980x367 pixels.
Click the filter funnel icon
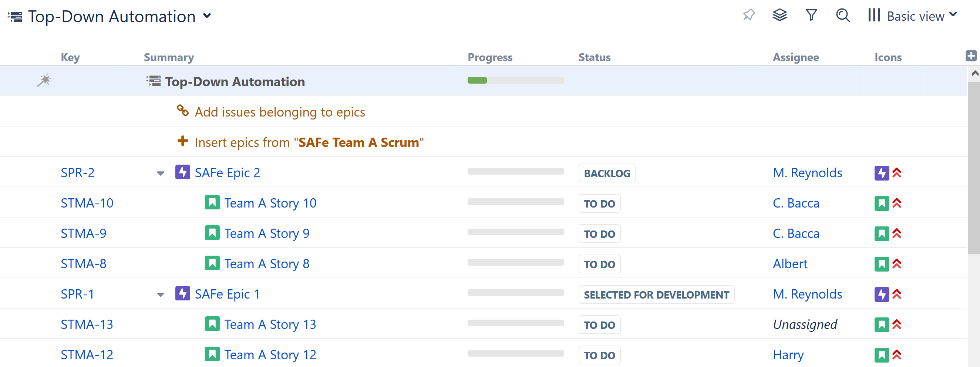(x=811, y=16)
